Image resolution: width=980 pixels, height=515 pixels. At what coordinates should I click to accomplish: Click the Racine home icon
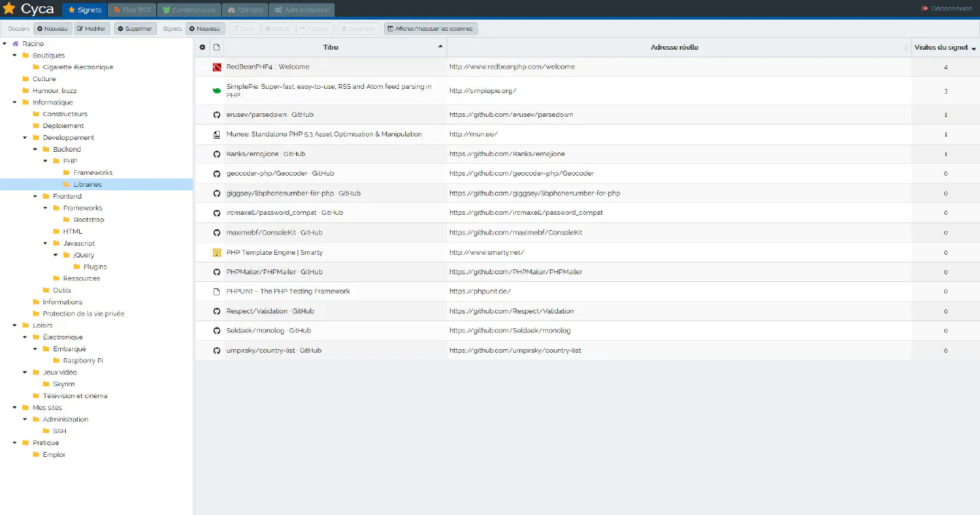pyautogui.click(x=15, y=44)
